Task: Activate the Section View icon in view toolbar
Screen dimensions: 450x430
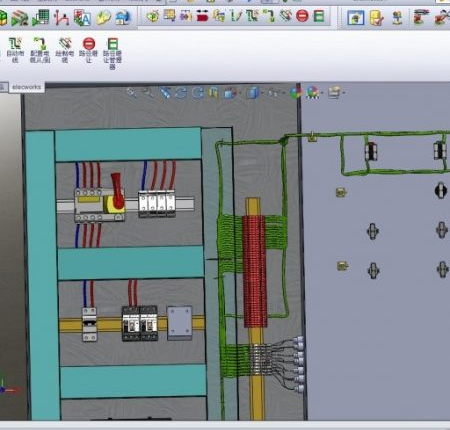Action: (213, 93)
